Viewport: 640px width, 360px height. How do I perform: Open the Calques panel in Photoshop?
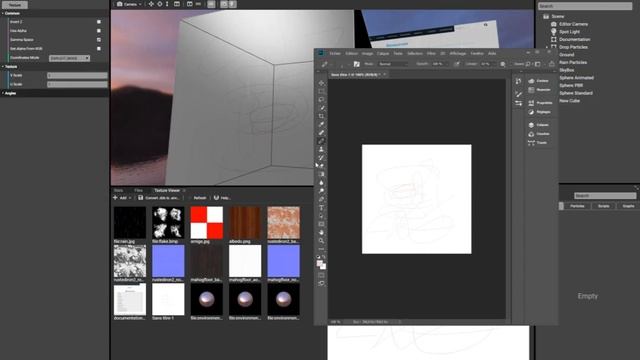(539, 125)
